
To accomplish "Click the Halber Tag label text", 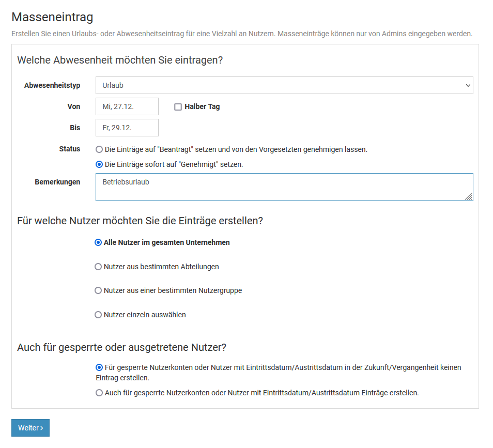I will [x=202, y=107].
